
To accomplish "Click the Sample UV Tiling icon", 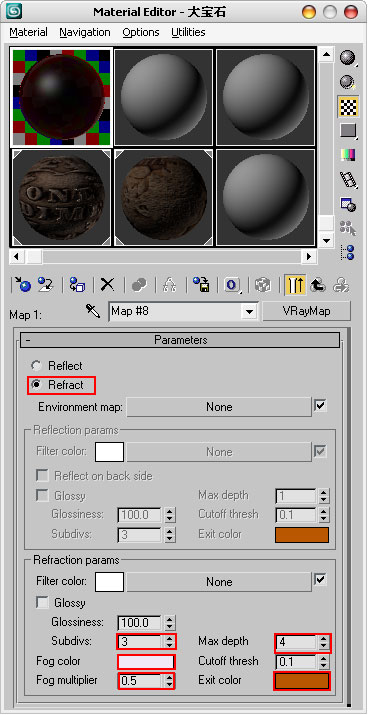I will [348, 131].
